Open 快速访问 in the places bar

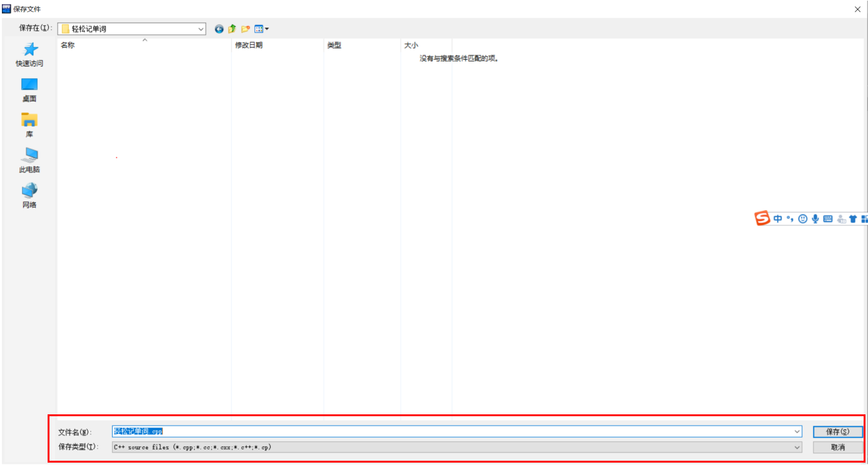coord(29,55)
